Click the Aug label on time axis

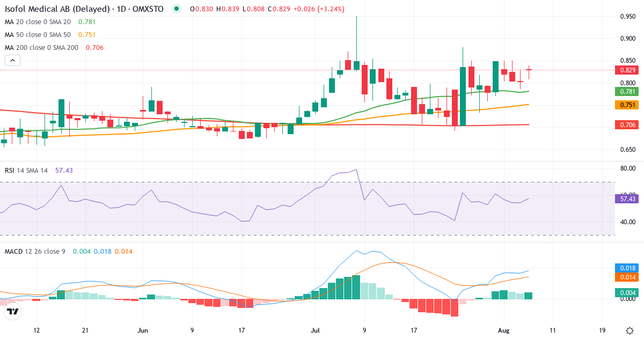click(502, 330)
